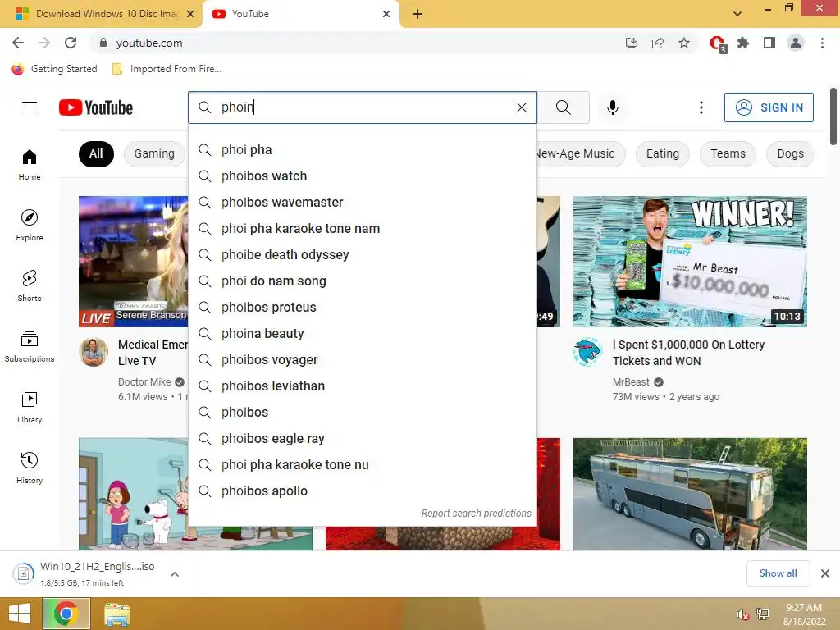Reload the page with the refresh icon
This screenshot has height=630, width=840.
(71, 43)
